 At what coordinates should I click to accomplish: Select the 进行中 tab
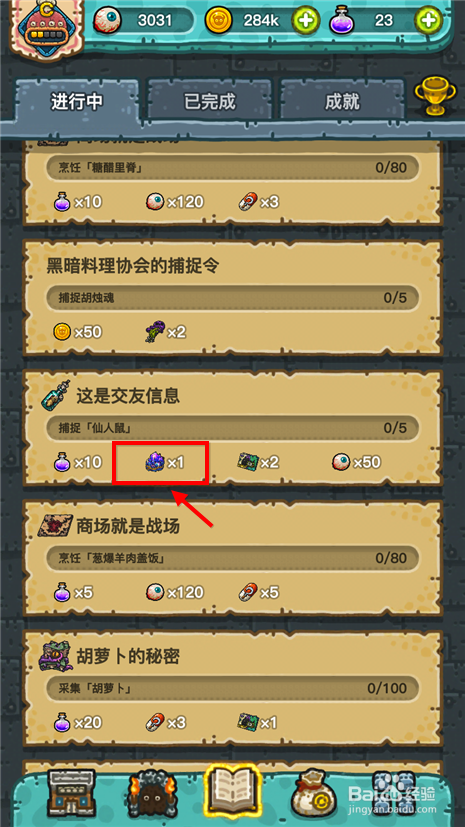pos(77,101)
